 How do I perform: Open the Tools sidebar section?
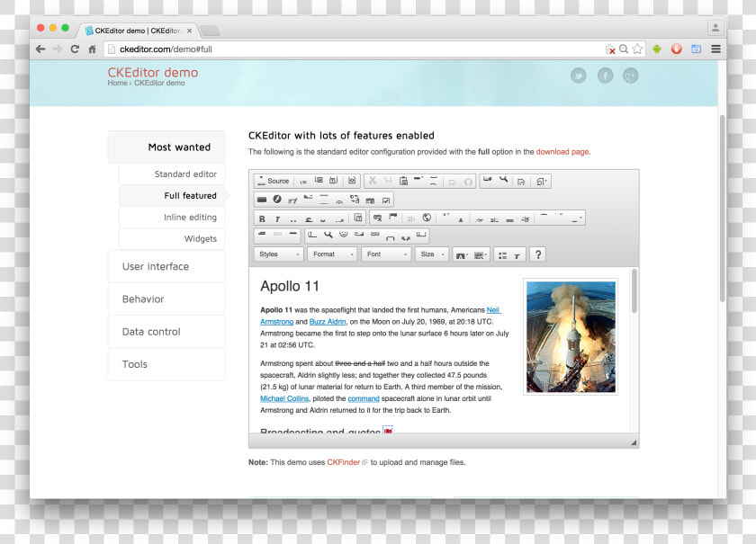(166, 364)
